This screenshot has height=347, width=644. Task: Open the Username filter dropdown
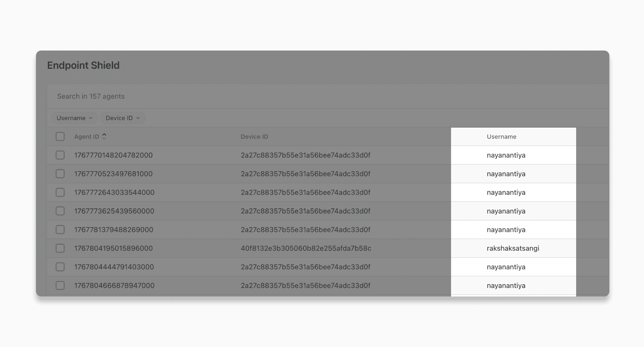point(75,118)
